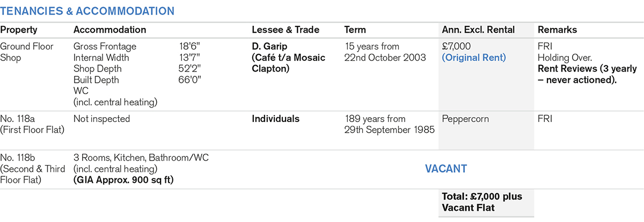
Task: Click the Term column header
Action: (355, 30)
